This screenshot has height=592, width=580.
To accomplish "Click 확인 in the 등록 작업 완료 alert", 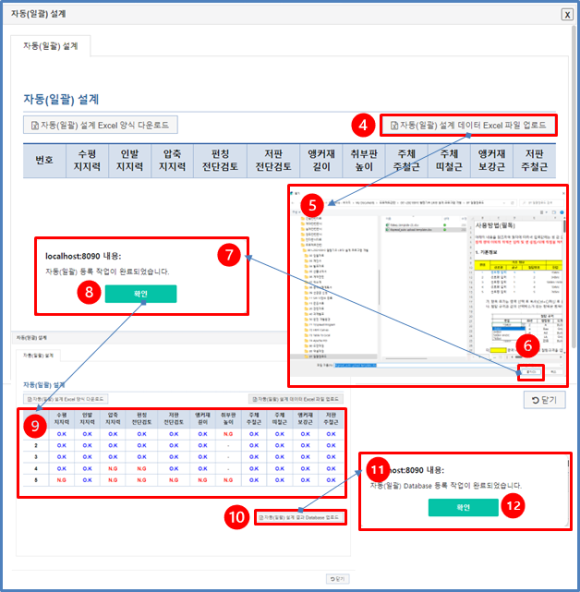I will click(x=140, y=294).
